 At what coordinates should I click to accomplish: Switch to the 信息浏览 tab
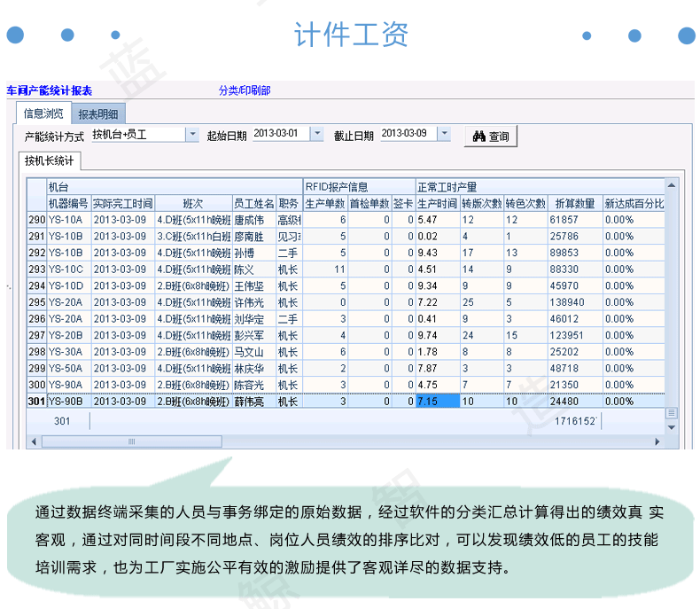[43, 113]
